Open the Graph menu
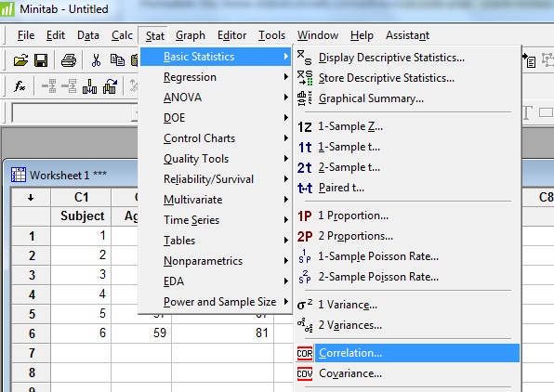This screenshot has width=554, height=392. tap(190, 35)
